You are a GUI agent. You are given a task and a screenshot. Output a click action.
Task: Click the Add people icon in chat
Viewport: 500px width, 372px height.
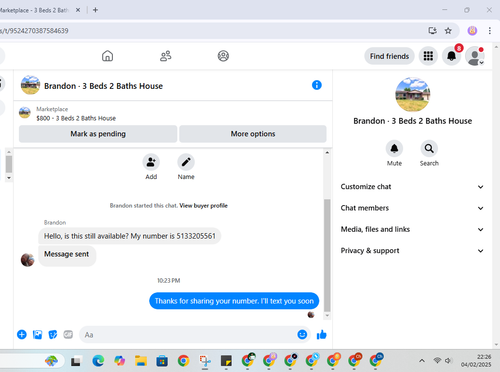(x=151, y=162)
